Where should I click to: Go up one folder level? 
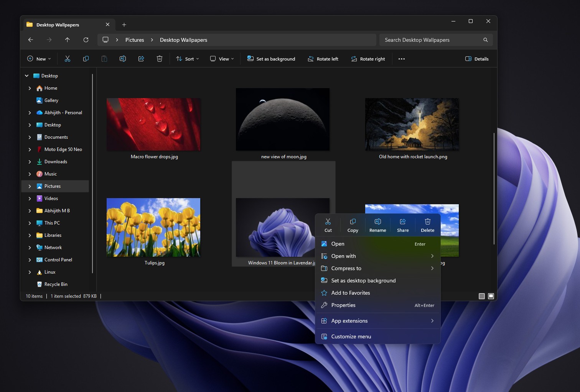tap(68, 40)
